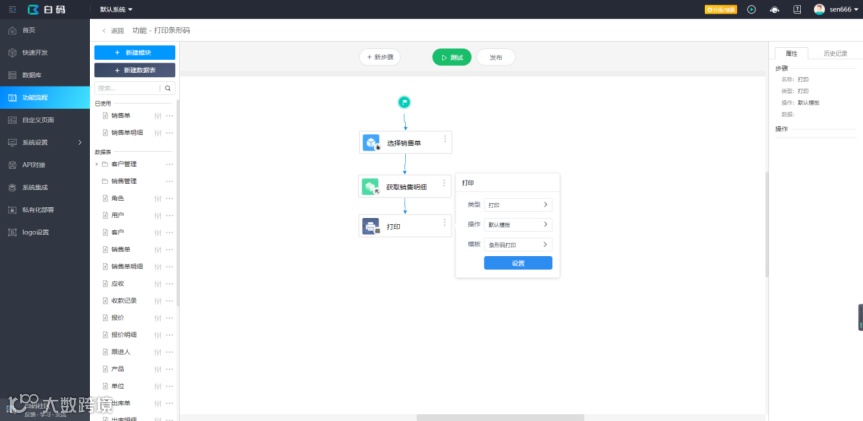This screenshot has height=421, width=863.
Task: Open more options for 产品 table
Action: click(x=169, y=369)
